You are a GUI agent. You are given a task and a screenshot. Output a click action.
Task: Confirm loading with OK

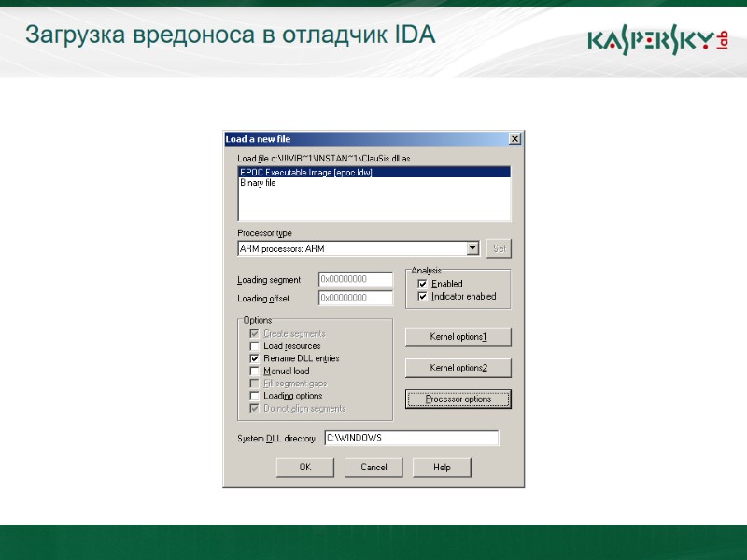tap(304, 467)
